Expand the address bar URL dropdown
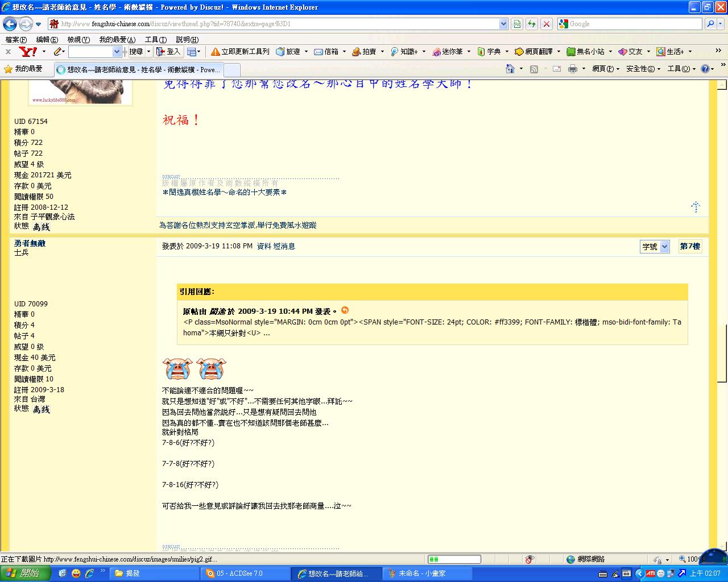This screenshot has height=582, width=728. [503, 24]
